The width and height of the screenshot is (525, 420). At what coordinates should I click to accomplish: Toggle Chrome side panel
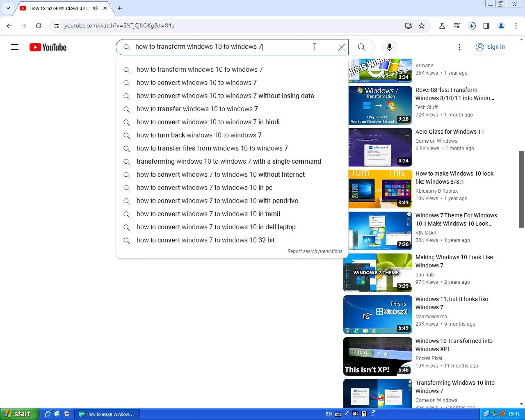(486, 25)
